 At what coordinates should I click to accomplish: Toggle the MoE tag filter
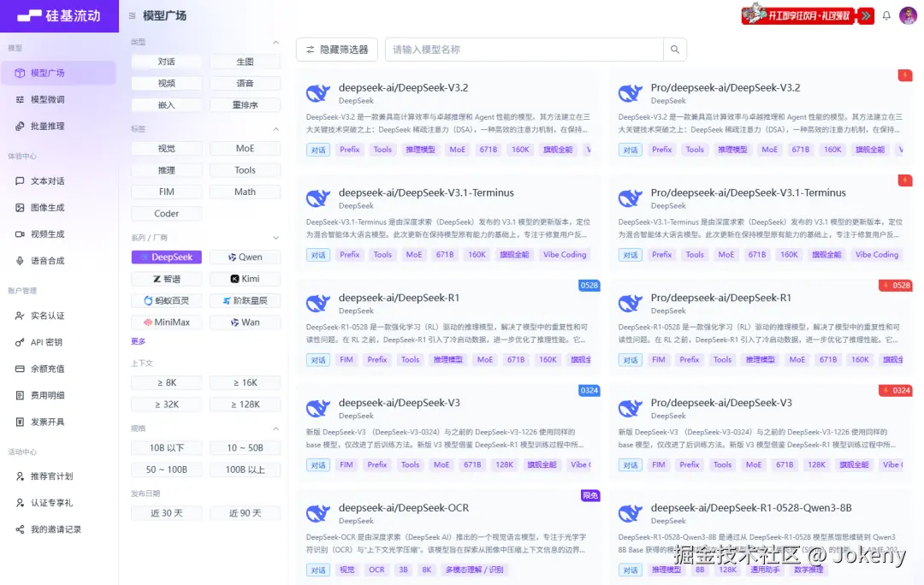coord(246,149)
